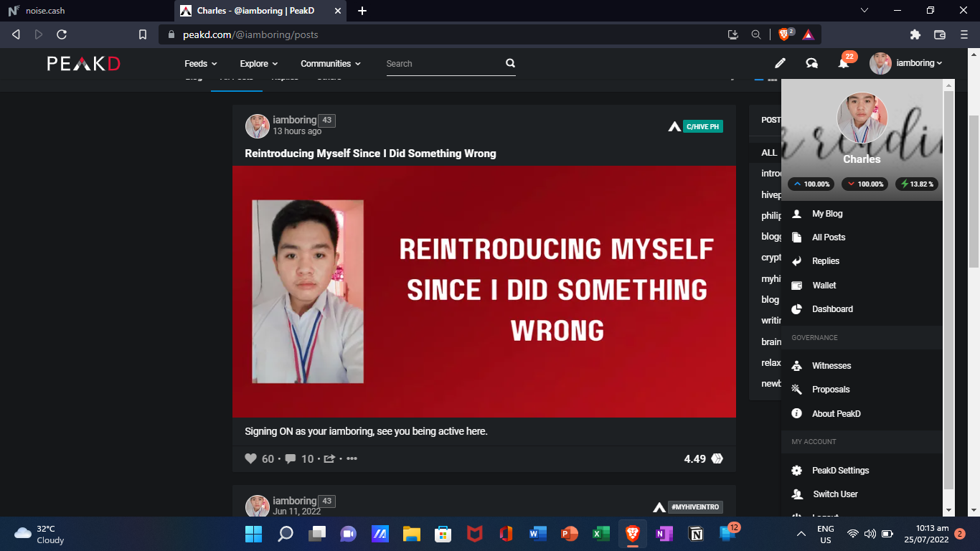
Task: Open notifications bell showing 22
Action: point(844,63)
